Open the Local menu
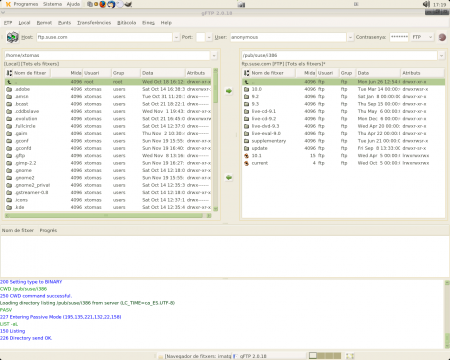 (x=24, y=23)
